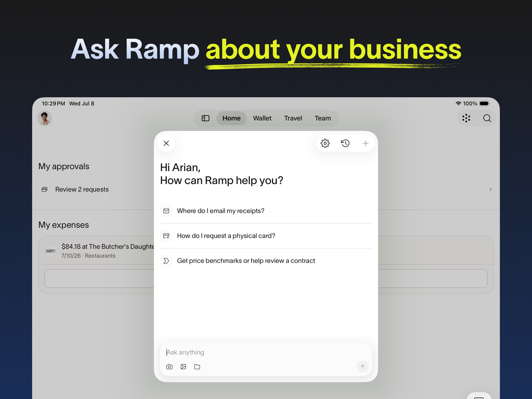The width and height of the screenshot is (532, 399).
Task: Switch to the Team tab
Action: pos(323,118)
